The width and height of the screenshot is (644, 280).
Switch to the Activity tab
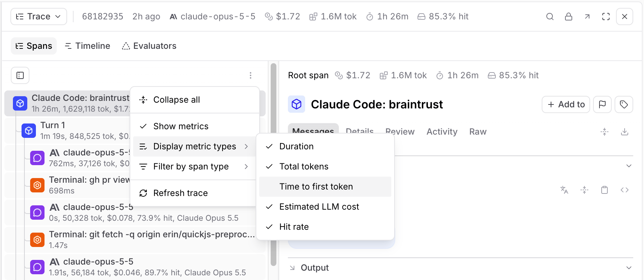[x=442, y=132]
